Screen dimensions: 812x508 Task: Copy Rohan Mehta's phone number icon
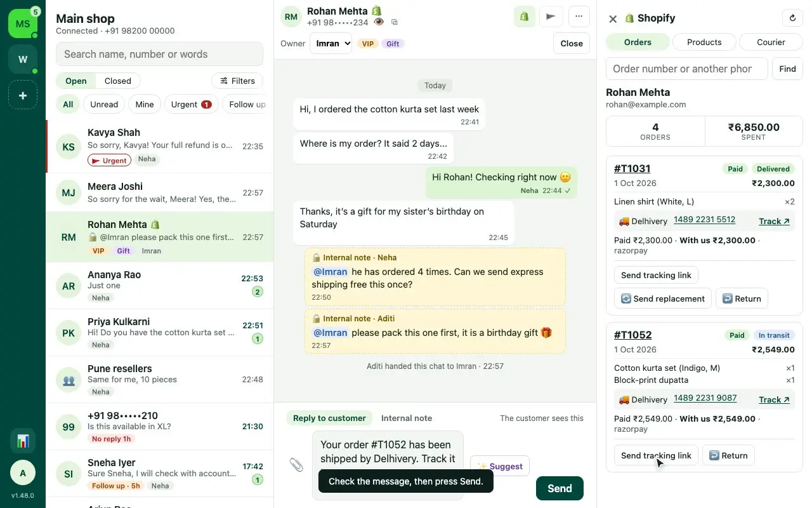pyautogui.click(x=394, y=22)
